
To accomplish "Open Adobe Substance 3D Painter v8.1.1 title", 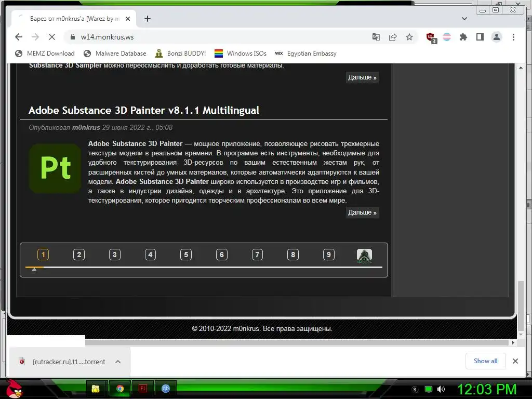I will pyautogui.click(x=144, y=110).
